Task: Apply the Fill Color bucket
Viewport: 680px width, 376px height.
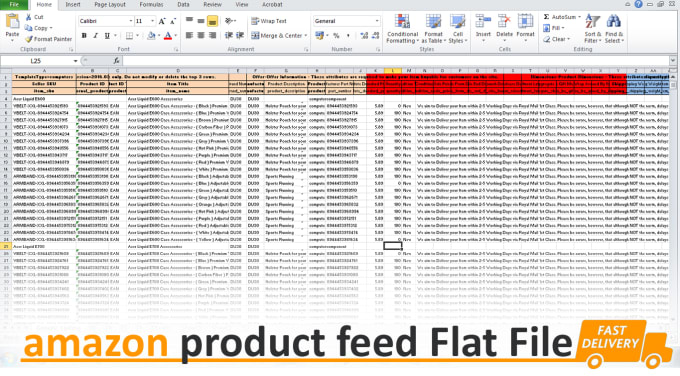Action: coord(151,36)
